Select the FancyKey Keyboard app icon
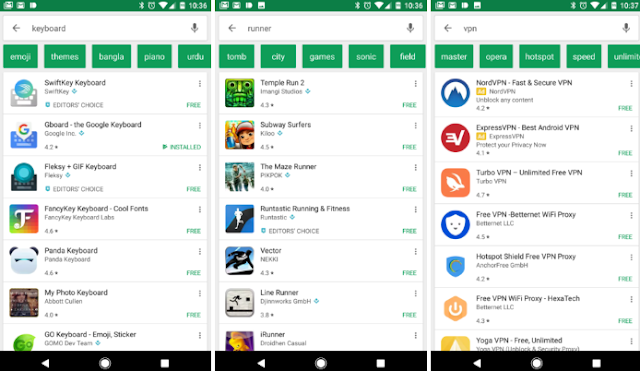Screen dimensions: 640x371 coord(24,219)
